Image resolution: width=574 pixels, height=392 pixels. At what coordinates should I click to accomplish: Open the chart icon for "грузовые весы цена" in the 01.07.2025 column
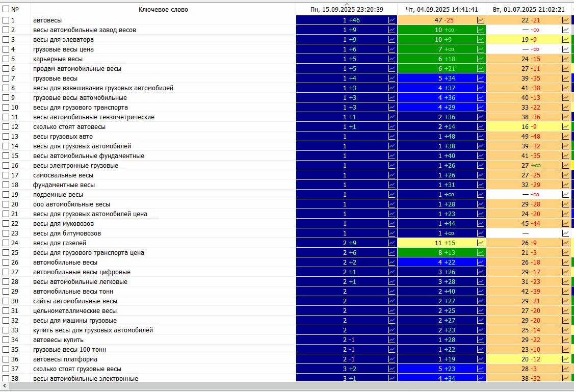pos(565,49)
